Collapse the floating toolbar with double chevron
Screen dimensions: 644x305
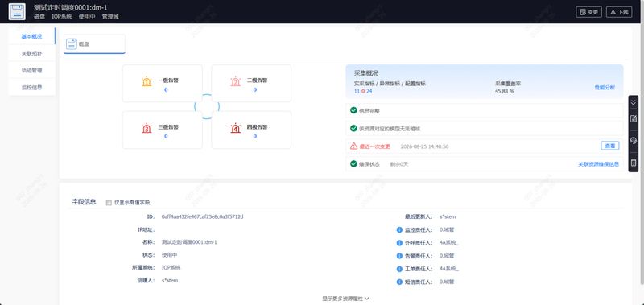pyautogui.click(x=634, y=102)
